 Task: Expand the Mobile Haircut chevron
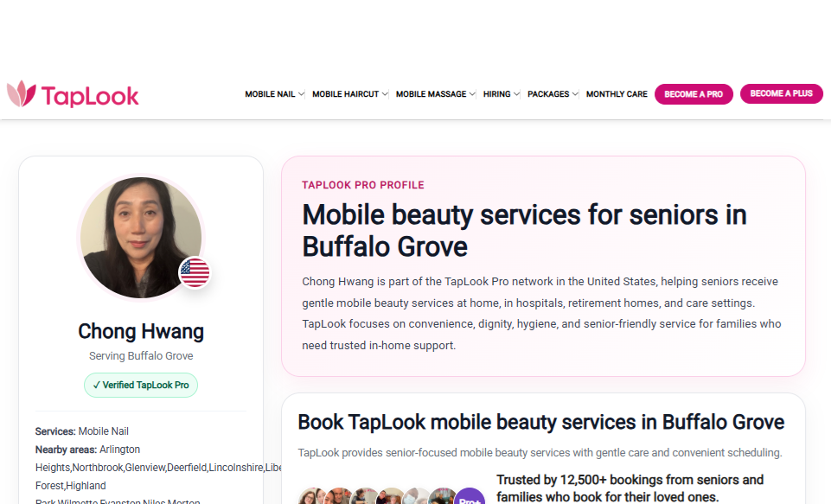click(385, 94)
